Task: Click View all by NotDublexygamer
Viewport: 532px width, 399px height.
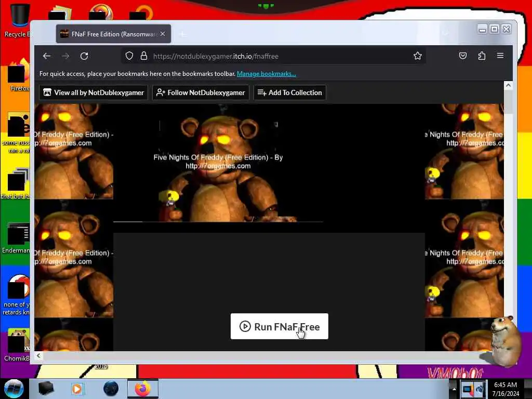Action: tap(94, 92)
